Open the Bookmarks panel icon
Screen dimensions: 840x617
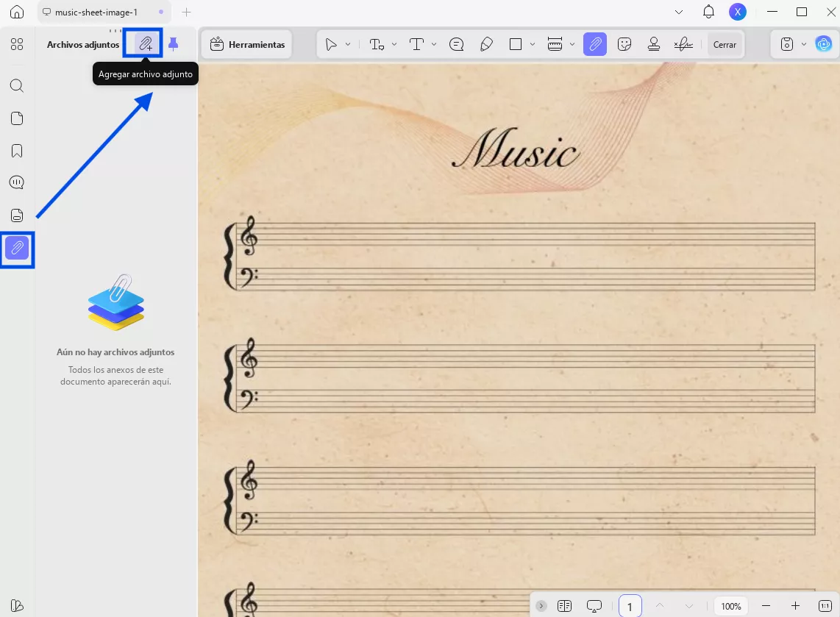(x=17, y=151)
